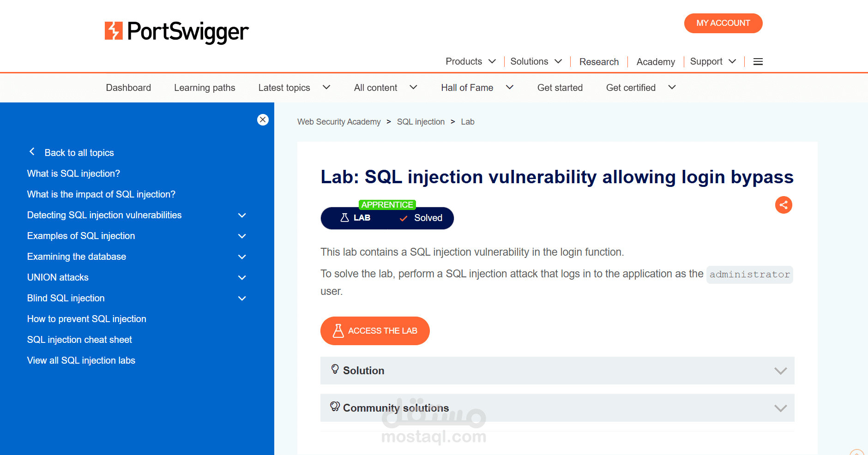The width and height of the screenshot is (868, 455).
Task: Expand the UNION attacks section
Action: click(x=242, y=277)
